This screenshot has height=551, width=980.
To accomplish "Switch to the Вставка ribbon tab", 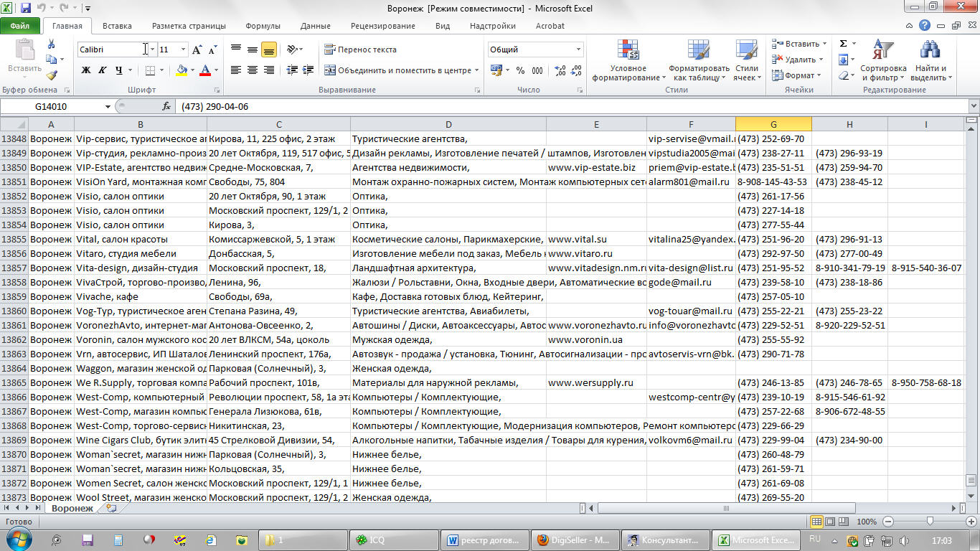I will click(x=117, y=26).
